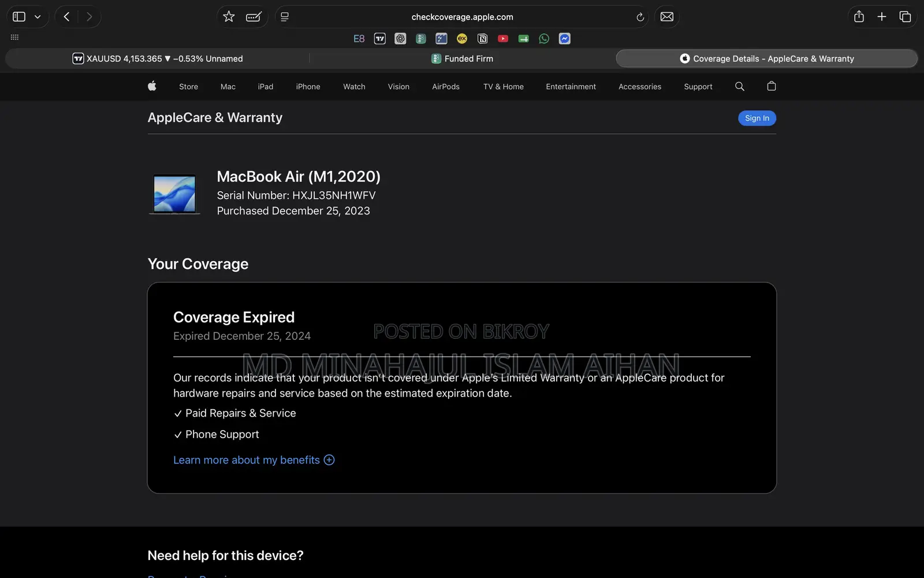Open the Watch navigation item
The height and width of the screenshot is (578, 924).
pyautogui.click(x=354, y=87)
